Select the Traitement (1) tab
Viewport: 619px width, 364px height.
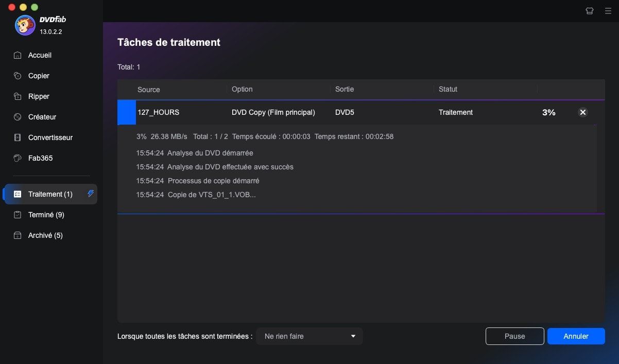(x=50, y=194)
